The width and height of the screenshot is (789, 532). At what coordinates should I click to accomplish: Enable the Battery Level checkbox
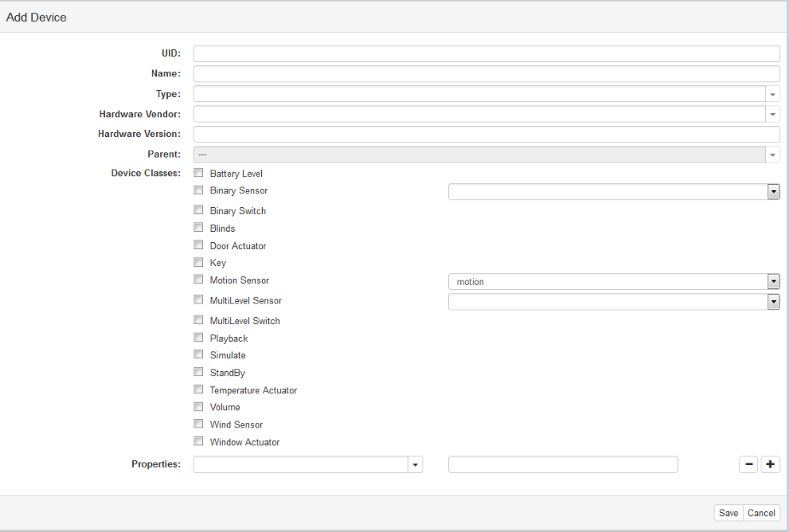tap(198, 173)
